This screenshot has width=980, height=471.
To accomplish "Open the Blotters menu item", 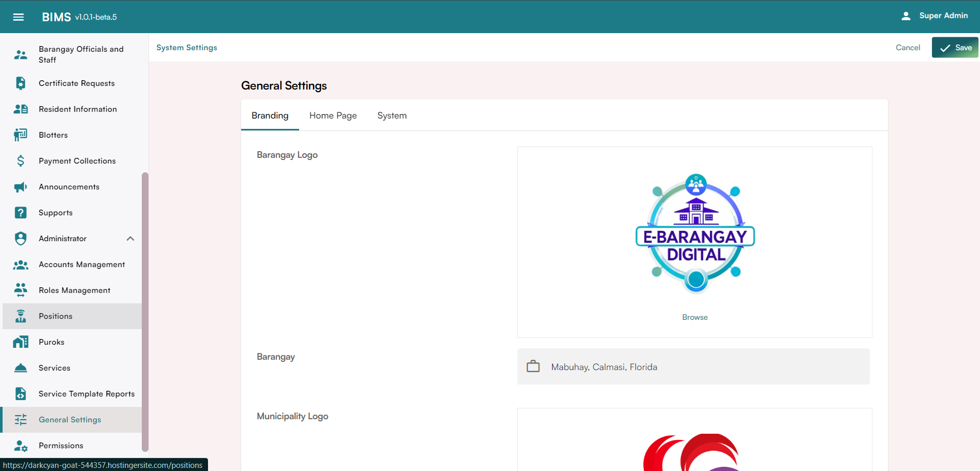I will (72, 135).
